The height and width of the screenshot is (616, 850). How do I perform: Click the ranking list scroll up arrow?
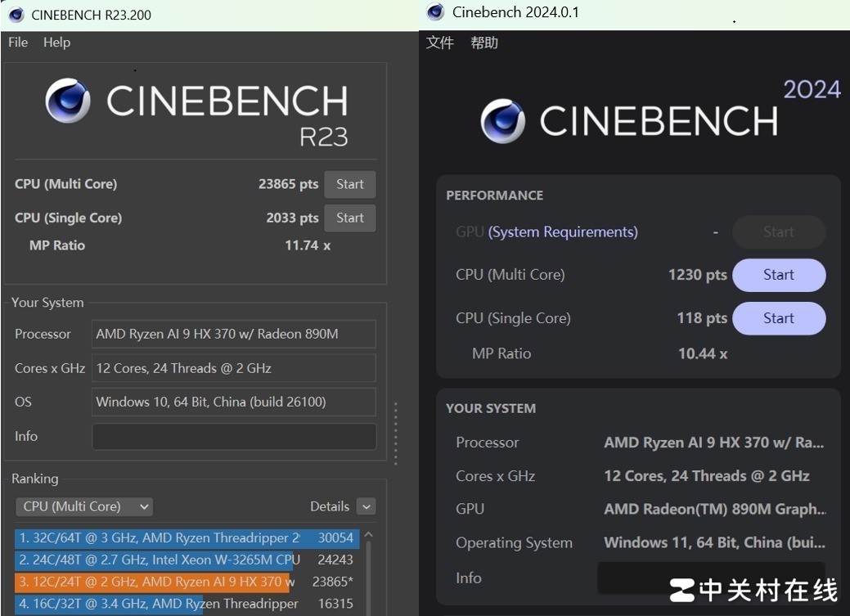(x=369, y=535)
